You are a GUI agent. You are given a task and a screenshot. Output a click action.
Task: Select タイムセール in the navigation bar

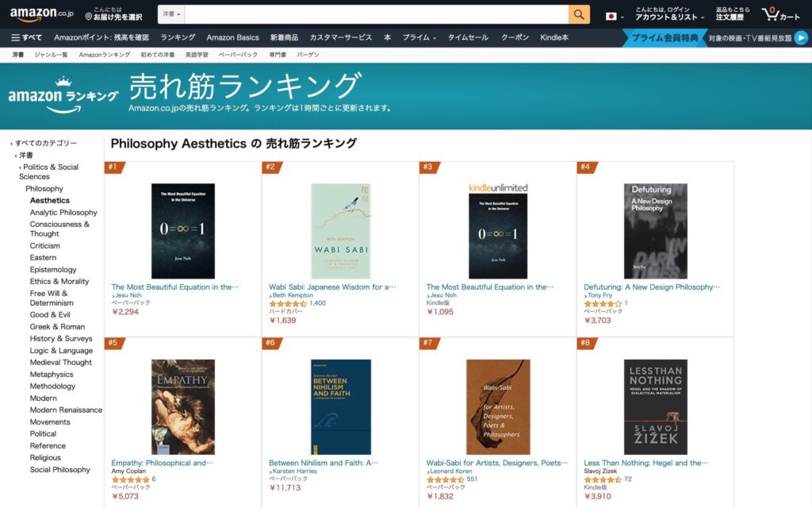coord(468,37)
